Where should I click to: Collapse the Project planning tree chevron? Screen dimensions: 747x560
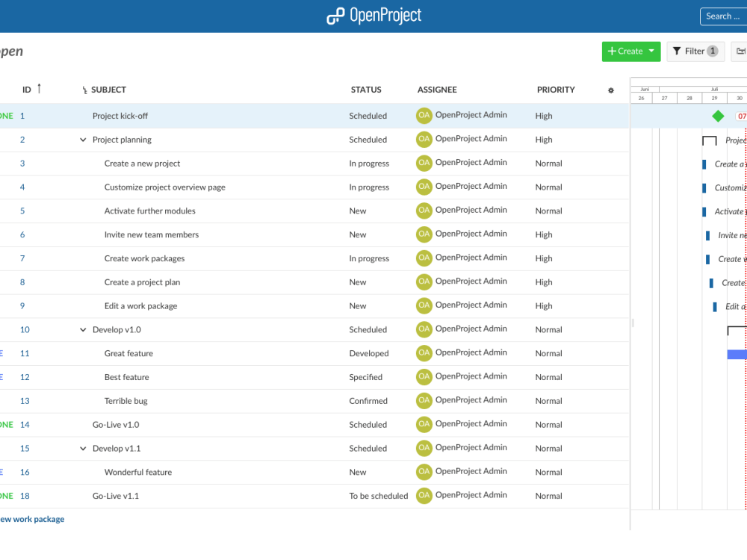coord(82,139)
